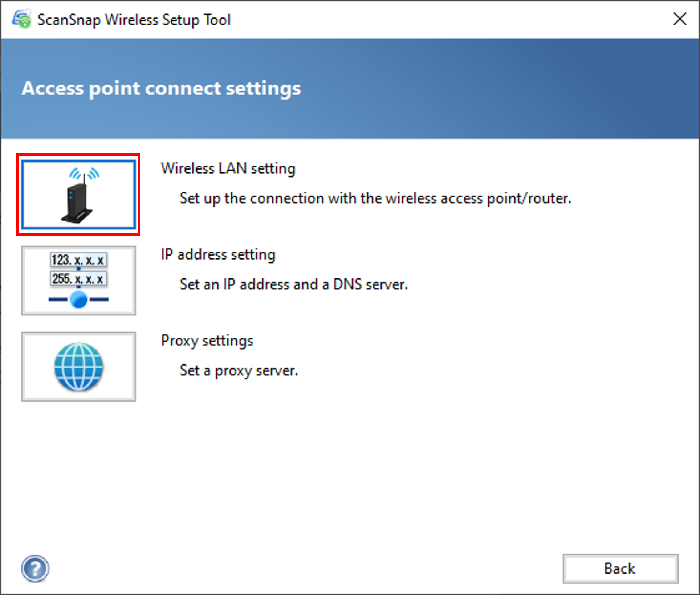Click the ScanSnap app icon in title bar
Image resolution: width=700 pixels, height=595 pixels.
click(22, 19)
